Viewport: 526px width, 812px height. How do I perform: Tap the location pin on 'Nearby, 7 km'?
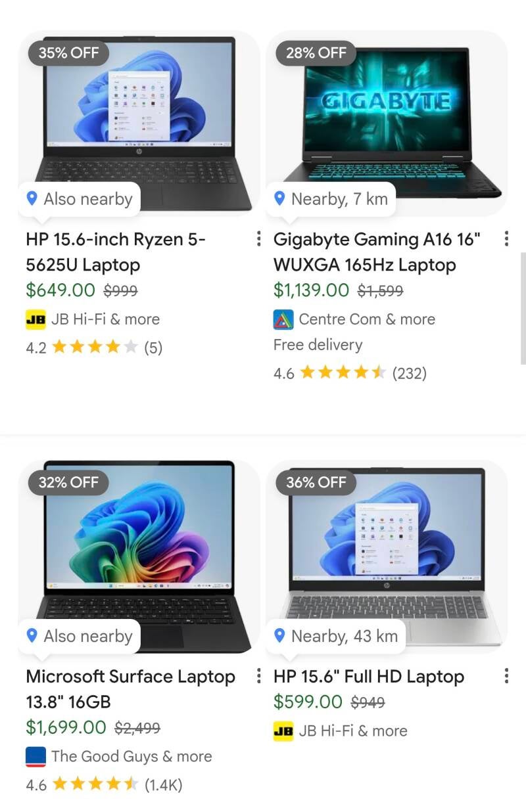coord(279,198)
